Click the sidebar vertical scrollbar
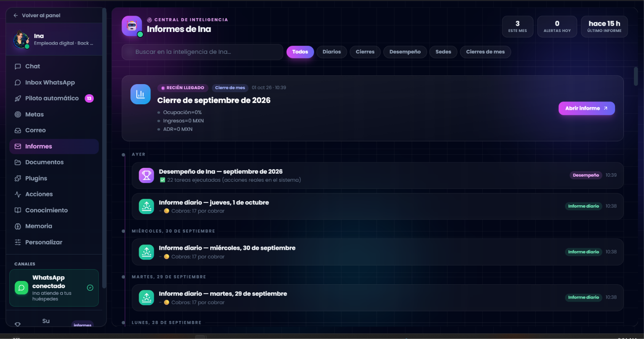The image size is (644, 339). [x=104, y=147]
